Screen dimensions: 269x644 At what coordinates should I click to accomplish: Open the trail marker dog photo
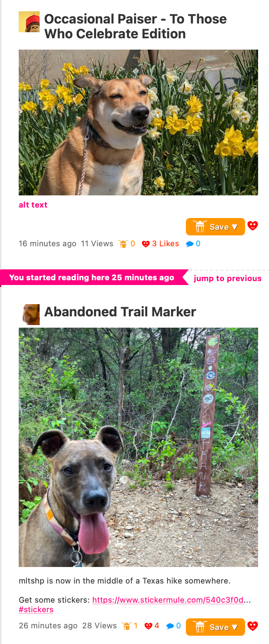pos(138,447)
